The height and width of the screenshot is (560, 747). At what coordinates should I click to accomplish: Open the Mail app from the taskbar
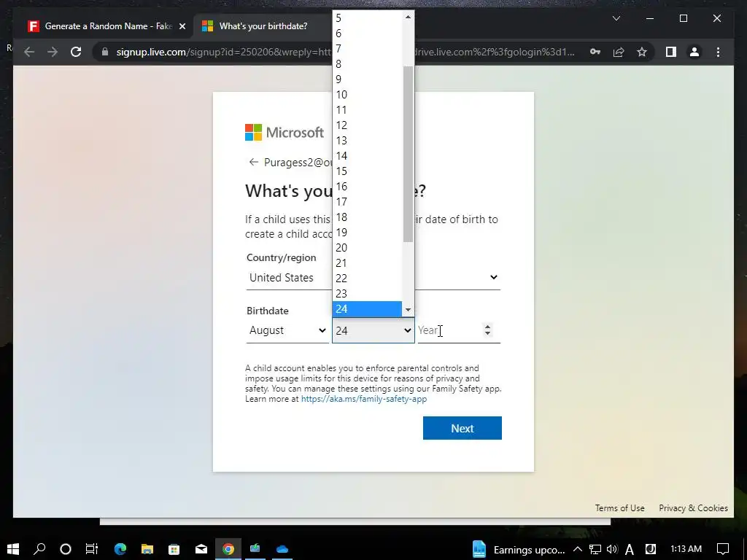(201, 549)
